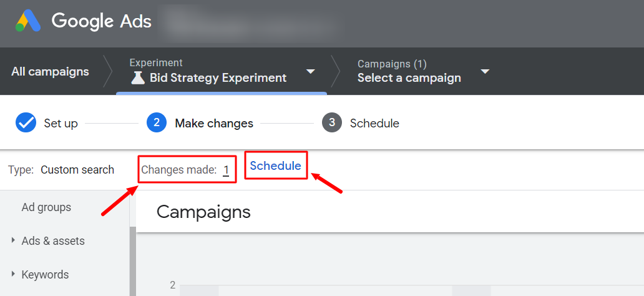
Task: Return to the Set up step label
Action: click(61, 124)
